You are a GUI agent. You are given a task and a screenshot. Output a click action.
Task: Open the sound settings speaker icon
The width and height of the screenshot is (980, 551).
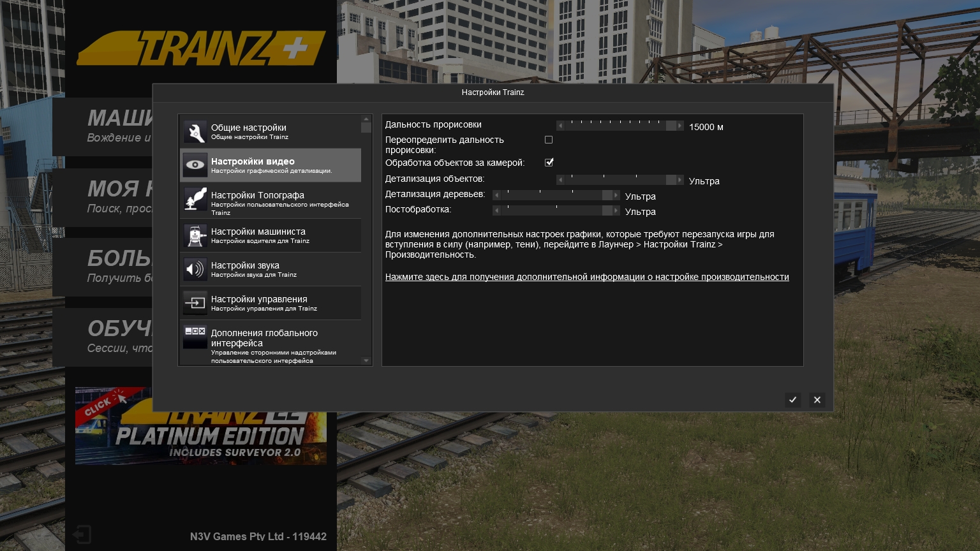[x=195, y=269]
